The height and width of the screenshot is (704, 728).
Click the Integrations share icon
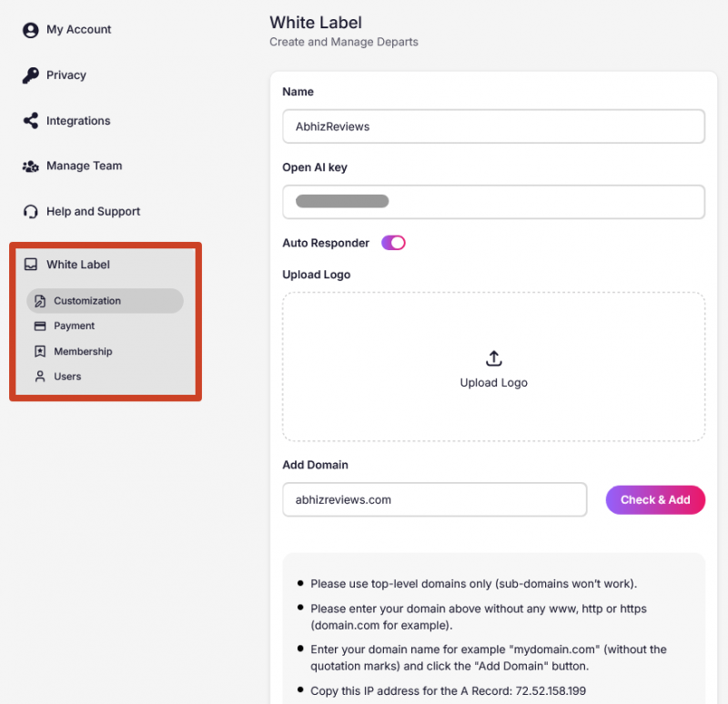pyautogui.click(x=31, y=121)
